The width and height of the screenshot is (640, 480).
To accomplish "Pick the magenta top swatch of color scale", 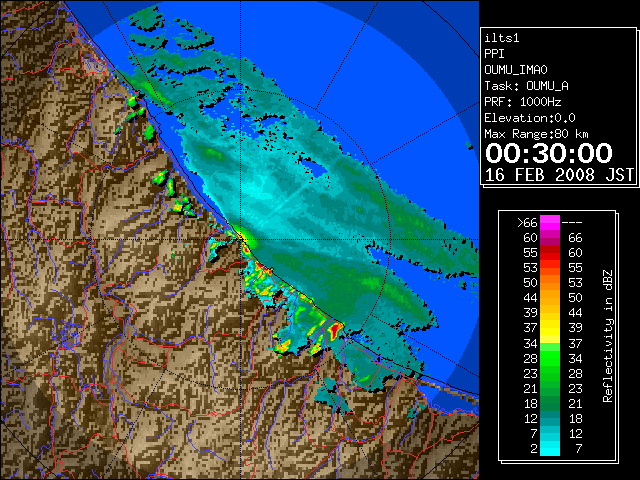I will [x=550, y=223].
